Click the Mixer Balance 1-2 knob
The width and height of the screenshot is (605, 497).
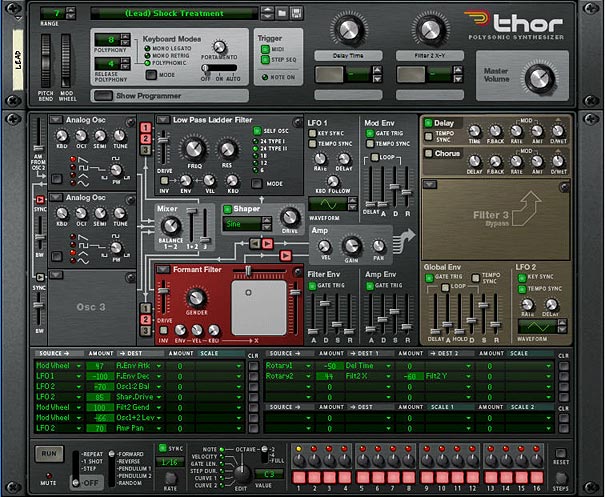click(171, 226)
